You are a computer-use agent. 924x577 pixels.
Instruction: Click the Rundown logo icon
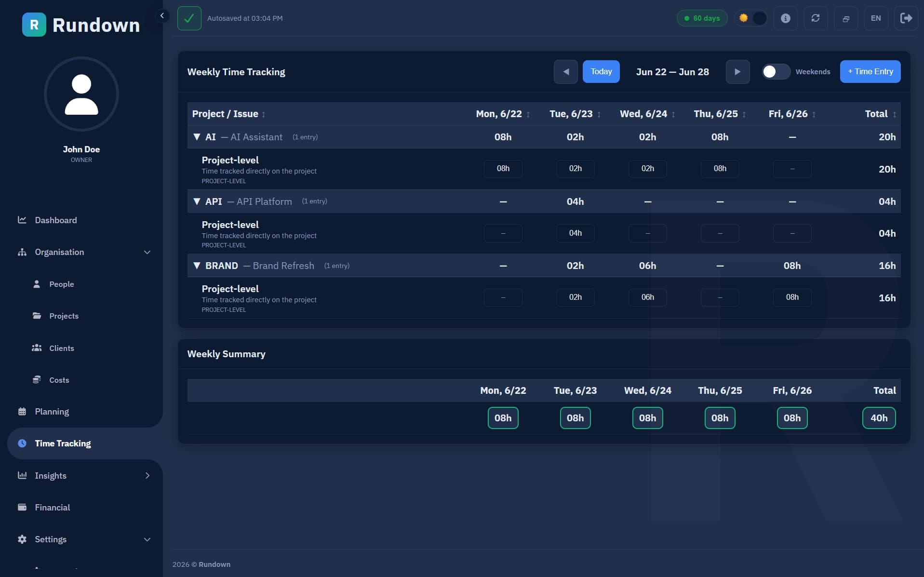coord(34,25)
